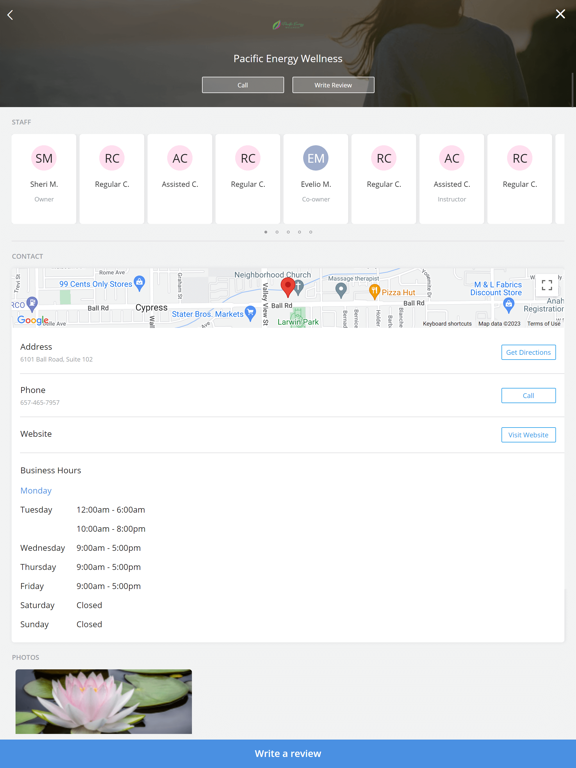Click the Massage therapist map pin
Image resolution: width=576 pixels, height=768 pixels.
coord(341,290)
